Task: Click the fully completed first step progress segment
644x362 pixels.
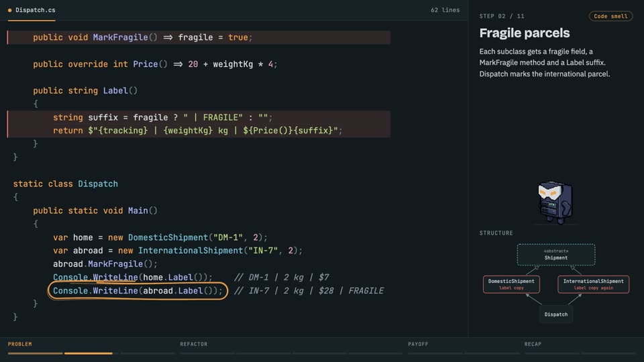Action: click(35, 353)
